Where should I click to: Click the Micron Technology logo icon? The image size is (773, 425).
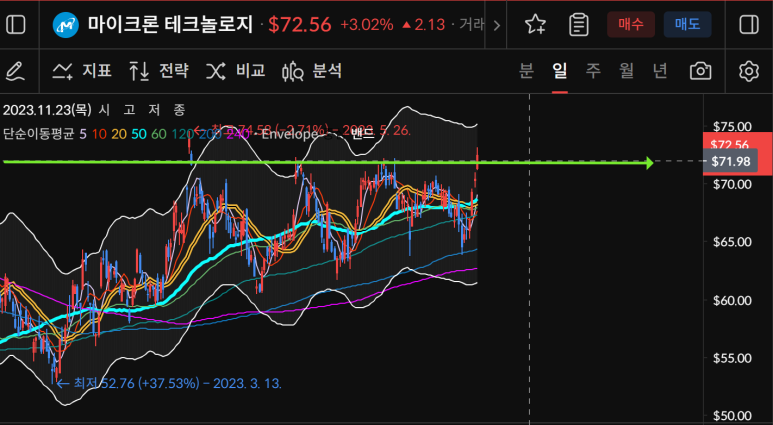66,25
